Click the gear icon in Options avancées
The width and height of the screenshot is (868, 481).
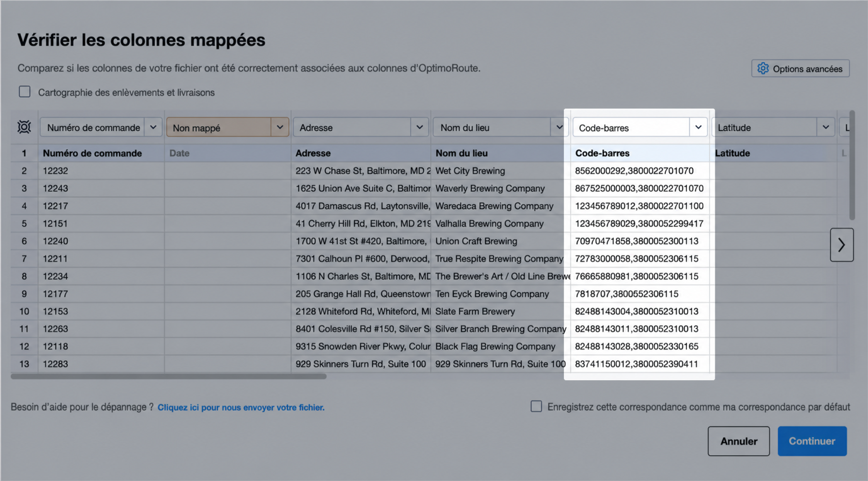tap(763, 69)
